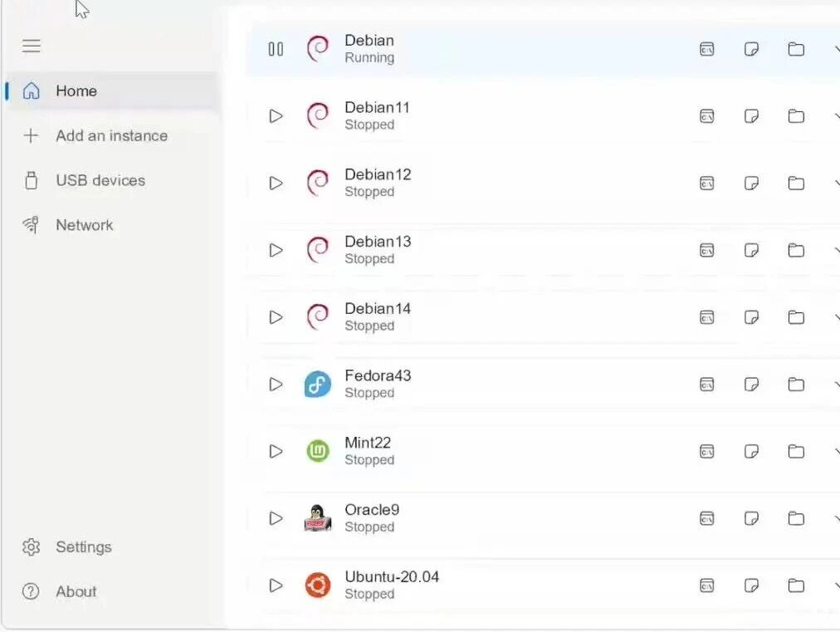Open Mint22 files folder icon
The height and width of the screenshot is (632, 840).
coord(796,451)
